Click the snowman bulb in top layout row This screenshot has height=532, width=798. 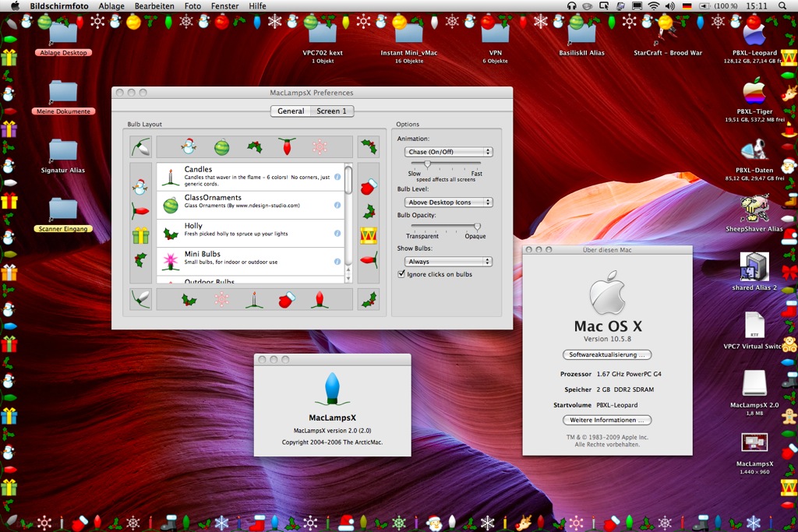tap(188, 146)
